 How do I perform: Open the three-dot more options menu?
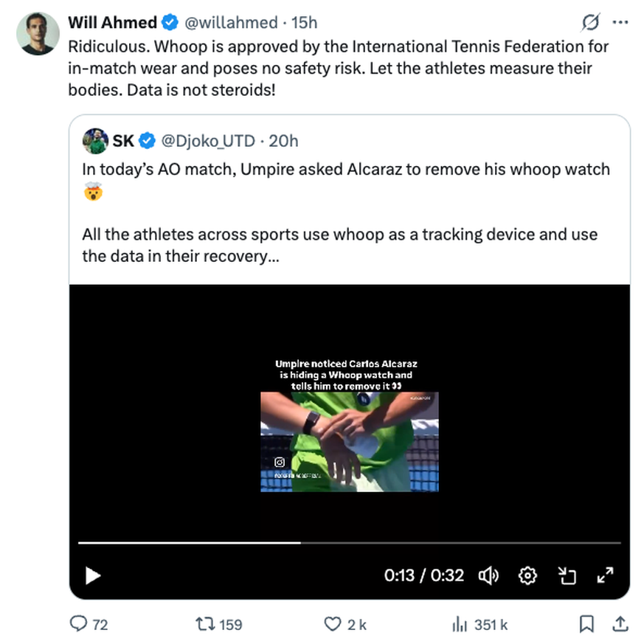pos(620,22)
